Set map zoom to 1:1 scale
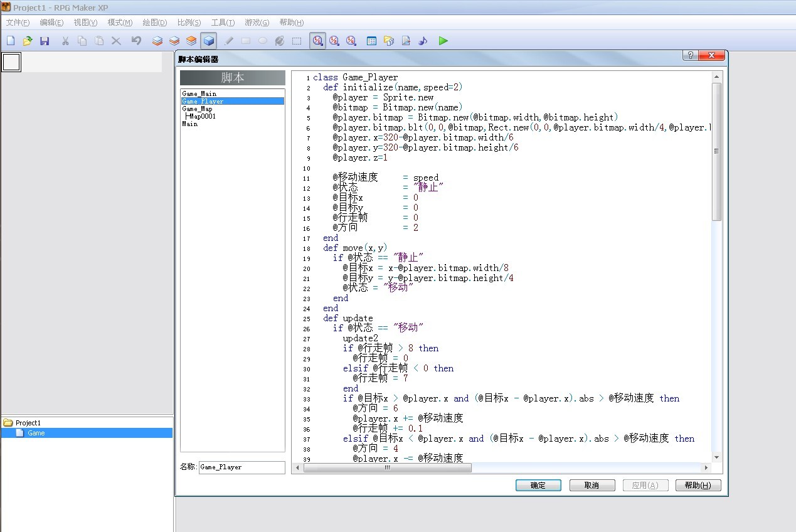Screen dimensions: 796x532 (318, 41)
